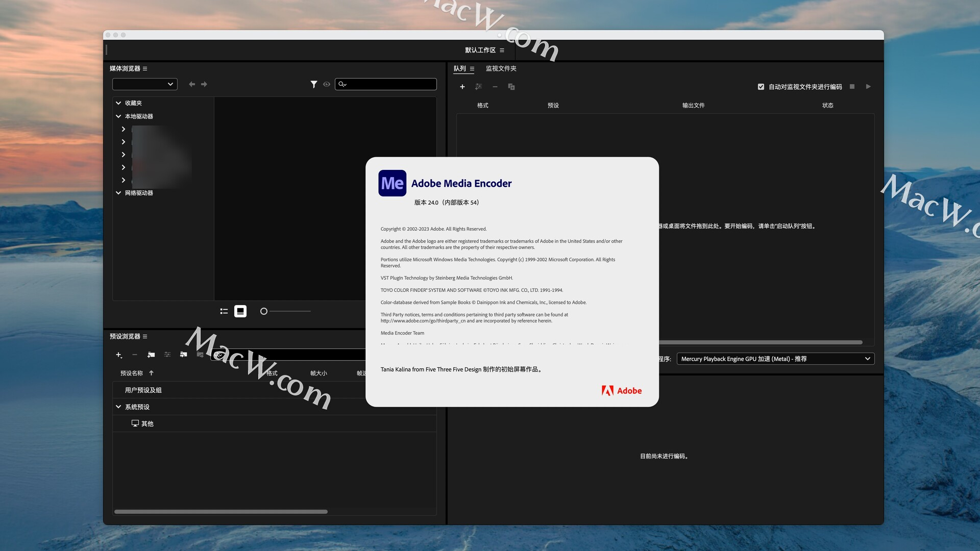Click the queue panel horizontal scrollbar
The width and height of the screenshot is (980, 551).
click(x=761, y=342)
